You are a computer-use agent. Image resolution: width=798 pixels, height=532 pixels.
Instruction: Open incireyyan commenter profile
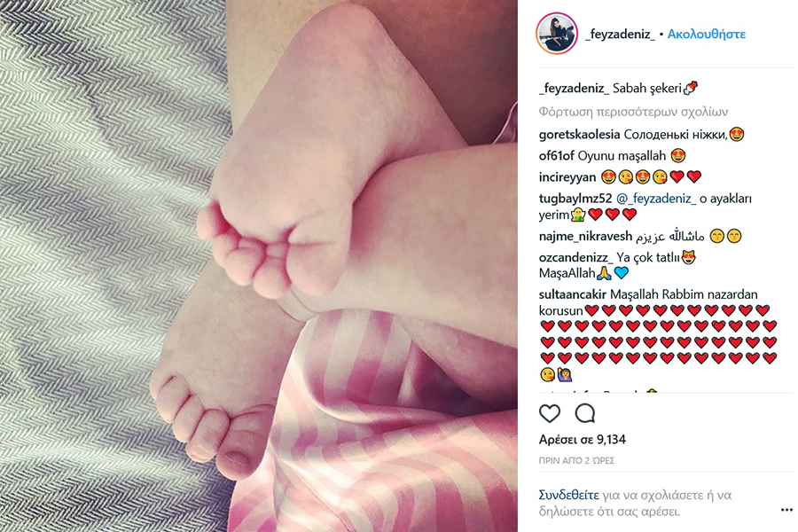tap(567, 177)
